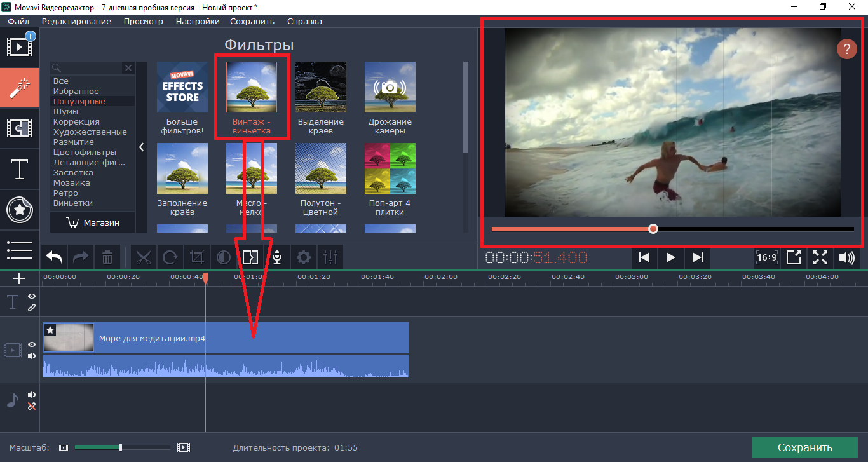This screenshot has height=462, width=868.
Task: Click the scissors split clip tool
Action: pyautogui.click(x=144, y=257)
